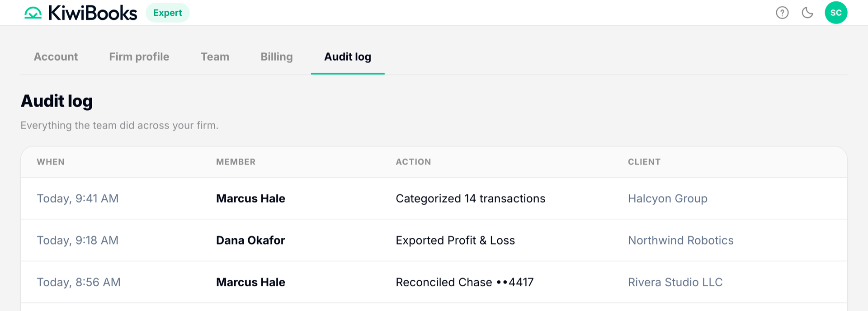Select Marcus Hale in the 8:56 AM row

250,282
